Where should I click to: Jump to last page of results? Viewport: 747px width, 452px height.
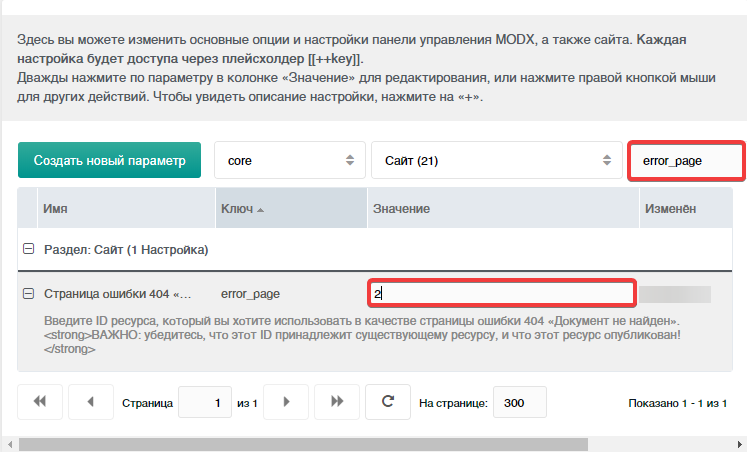point(337,402)
